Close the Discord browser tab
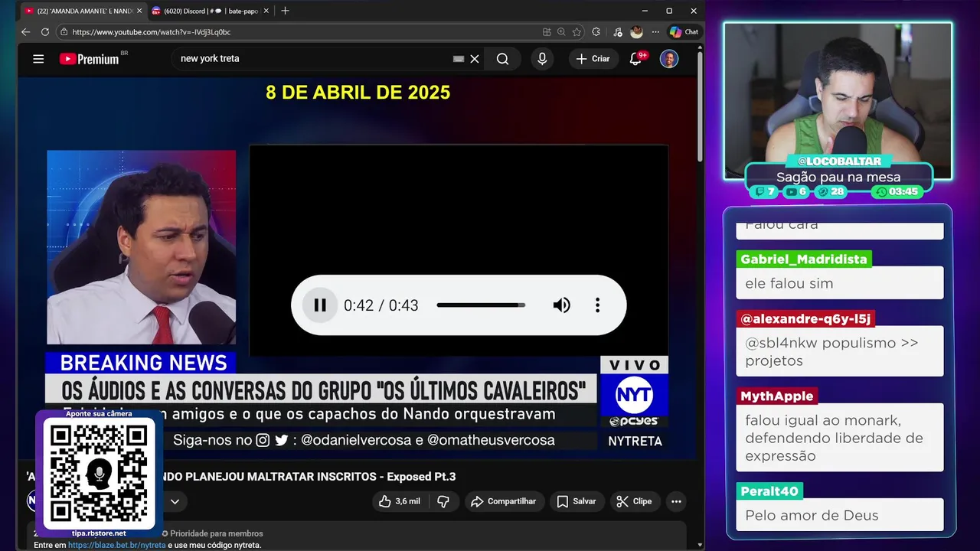The image size is (980, 551). [266, 11]
